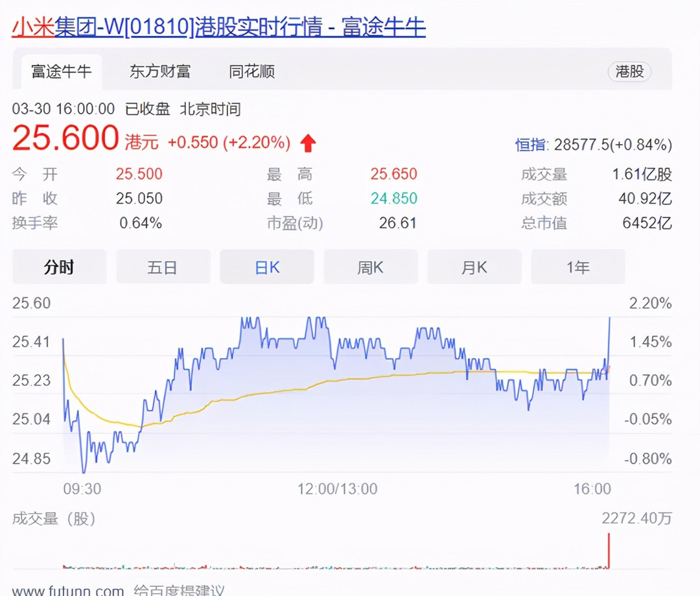700x596 pixels.
Task: Click the -0.80% percent axis label
Action: click(x=647, y=459)
